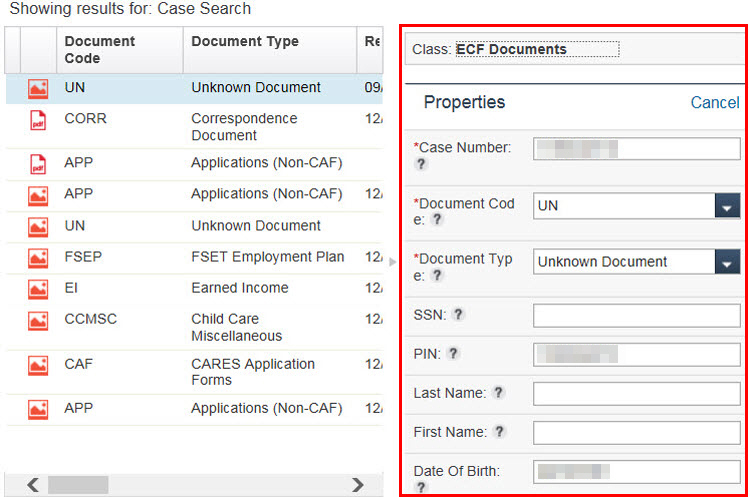Click help icon beside First Name label

coord(499,432)
